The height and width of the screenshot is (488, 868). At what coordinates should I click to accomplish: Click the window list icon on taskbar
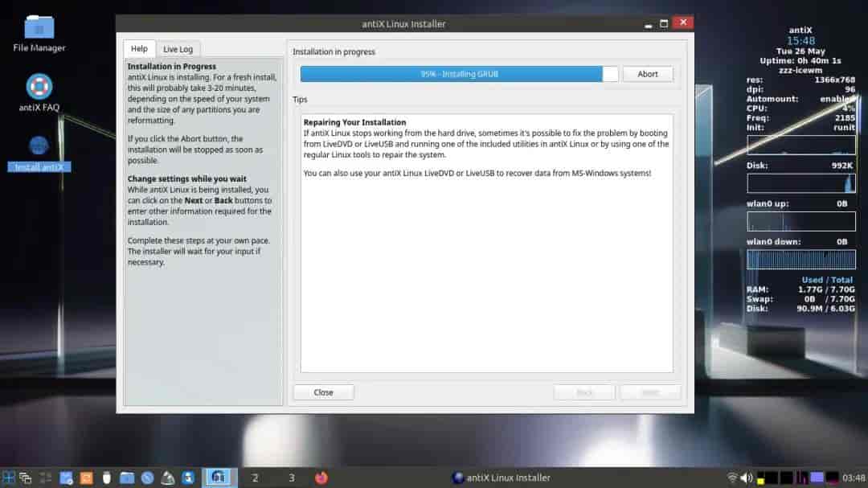(26, 478)
